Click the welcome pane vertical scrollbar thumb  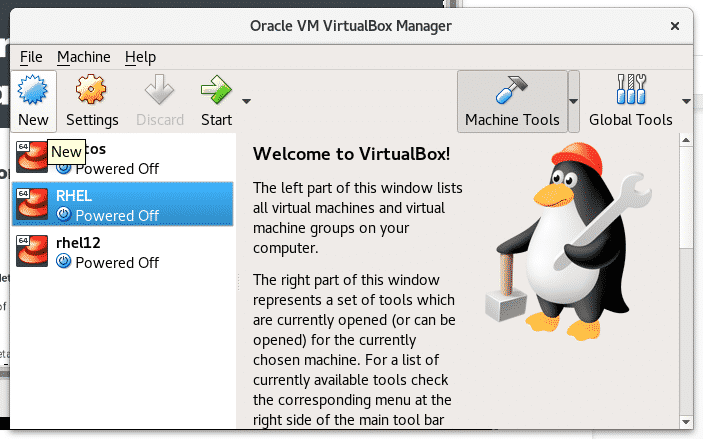(x=686, y=197)
